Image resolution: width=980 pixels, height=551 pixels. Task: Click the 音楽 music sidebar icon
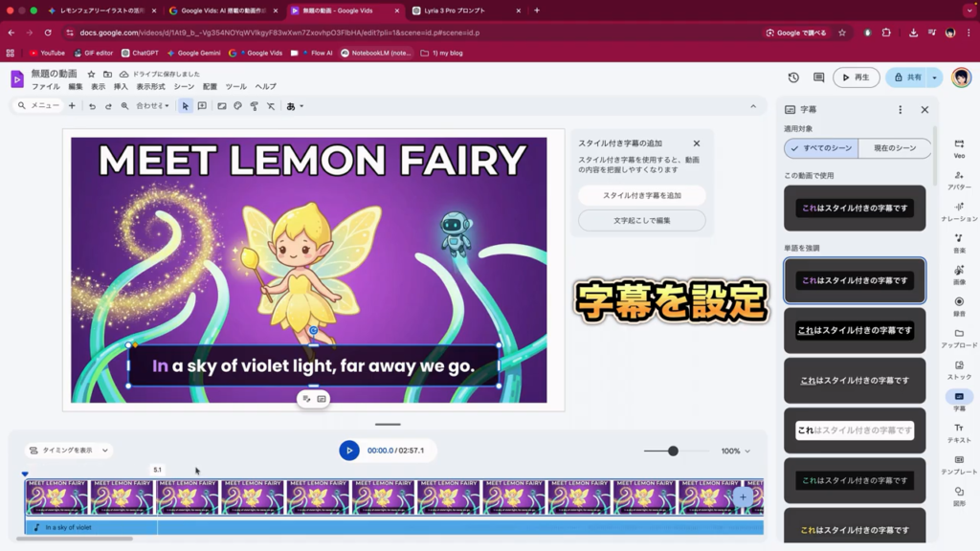pyautogui.click(x=958, y=243)
